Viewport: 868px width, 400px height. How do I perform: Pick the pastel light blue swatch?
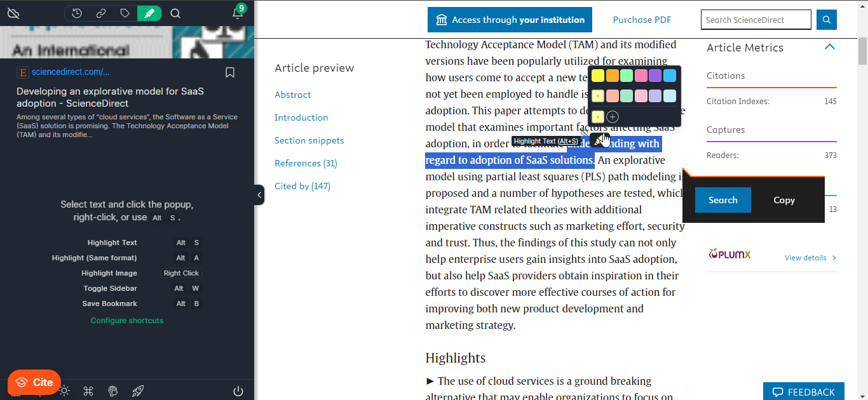pos(670,96)
